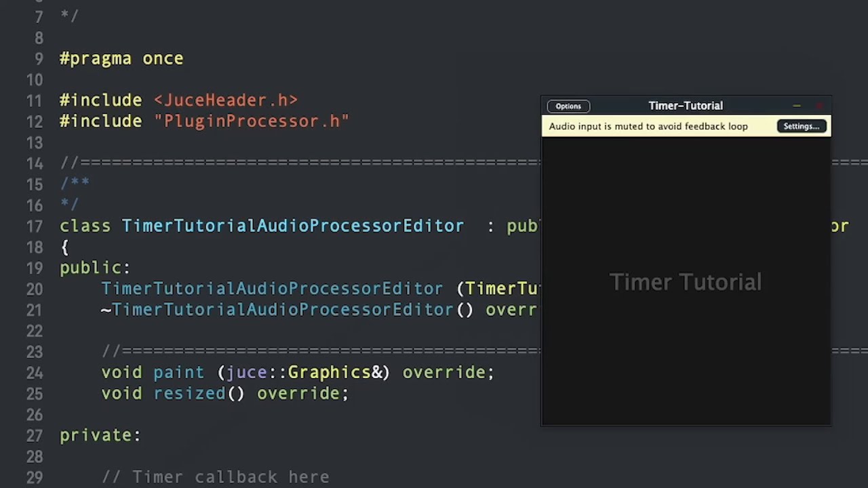The height and width of the screenshot is (488, 868).
Task: Click the <JuceHeader.h> include path
Action: point(226,100)
